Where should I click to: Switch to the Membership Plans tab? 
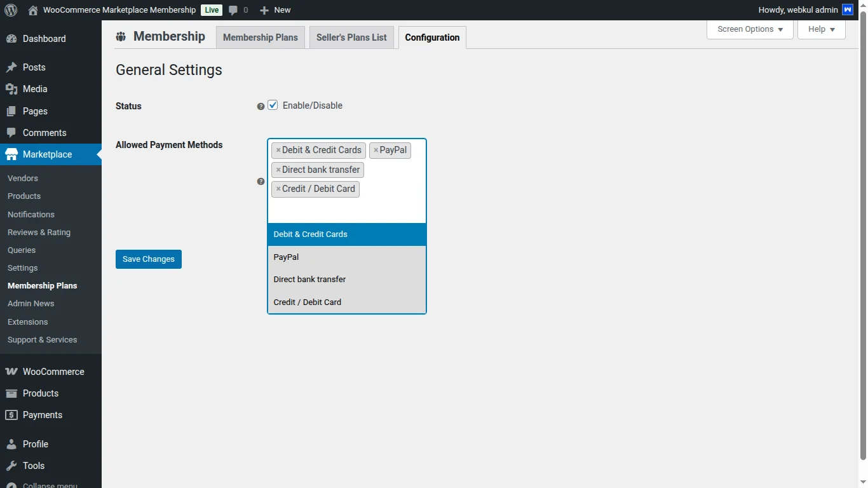tap(261, 37)
